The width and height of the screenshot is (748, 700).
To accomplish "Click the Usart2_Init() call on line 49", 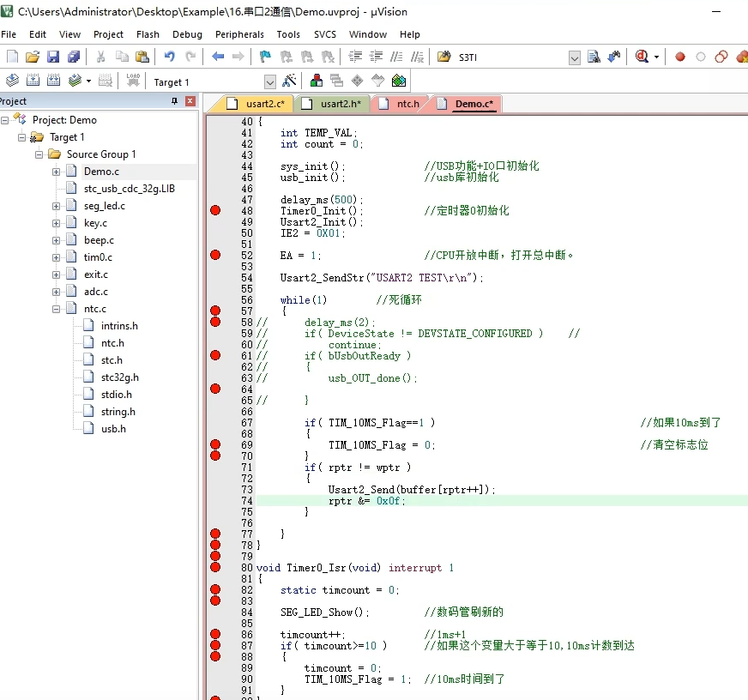I will [x=322, y=222].
